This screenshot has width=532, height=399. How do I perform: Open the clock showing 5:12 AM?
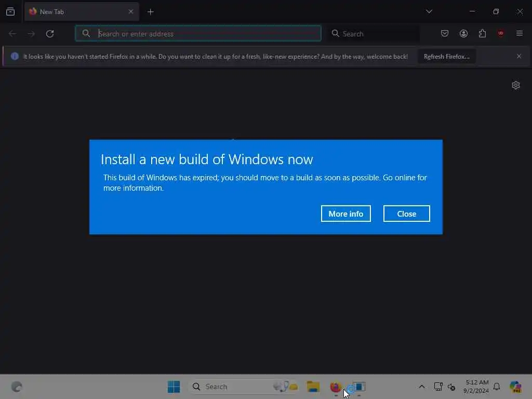coord(477,387)
